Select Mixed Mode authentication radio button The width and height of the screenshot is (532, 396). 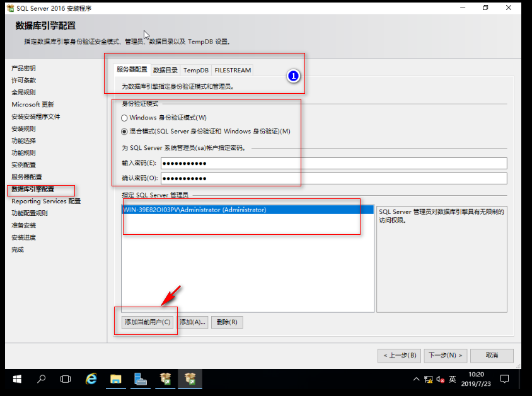click(124, 132)
